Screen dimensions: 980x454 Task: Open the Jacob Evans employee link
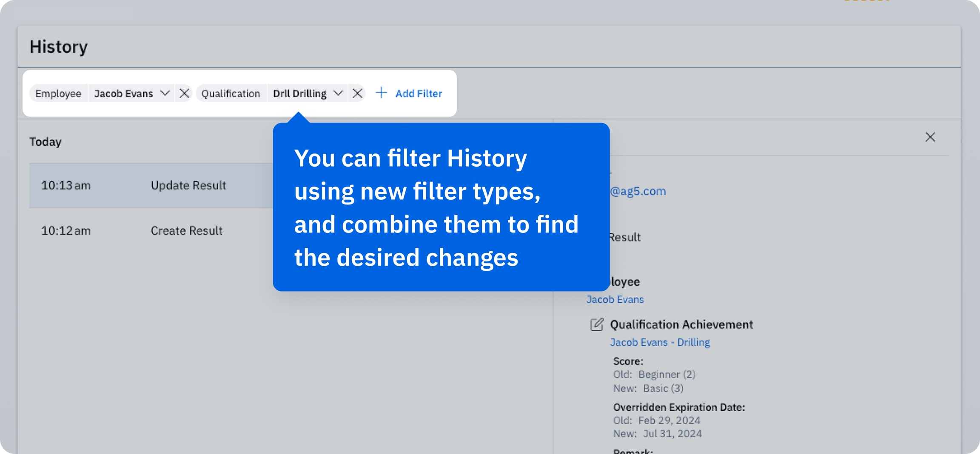[x=615, y=300]
